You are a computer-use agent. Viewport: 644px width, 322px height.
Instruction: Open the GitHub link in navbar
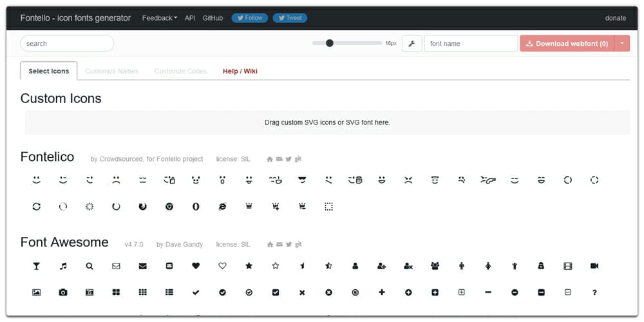pos(213,18)
